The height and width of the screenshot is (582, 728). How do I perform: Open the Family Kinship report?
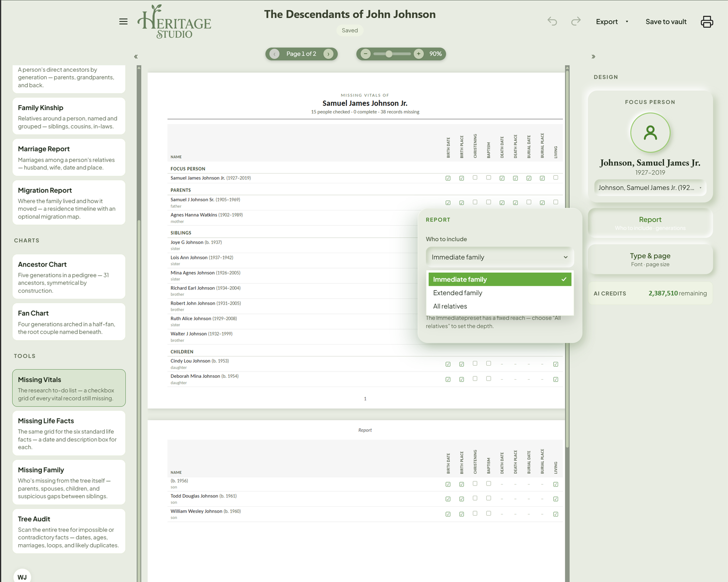tap(69, 116)
